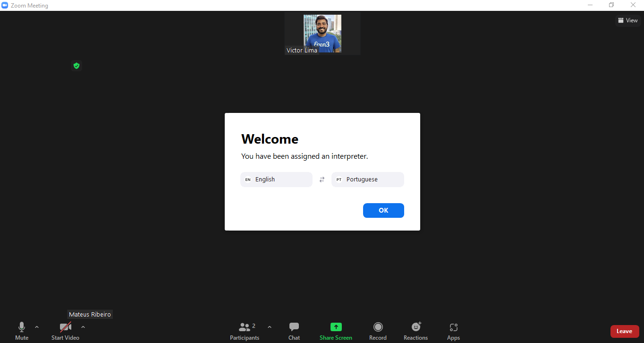Click the Zoom logo in title bar
This screenshot has width=644, height=343.
5,5
